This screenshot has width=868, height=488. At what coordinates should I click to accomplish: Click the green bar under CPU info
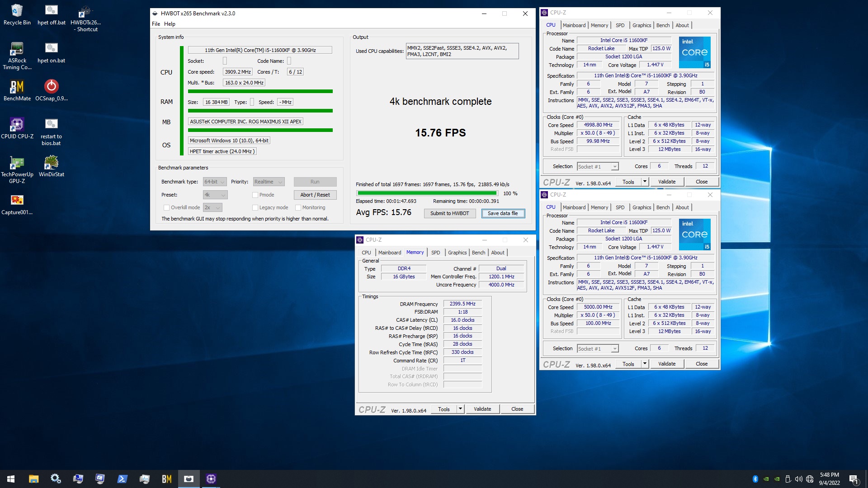point(260,91)
